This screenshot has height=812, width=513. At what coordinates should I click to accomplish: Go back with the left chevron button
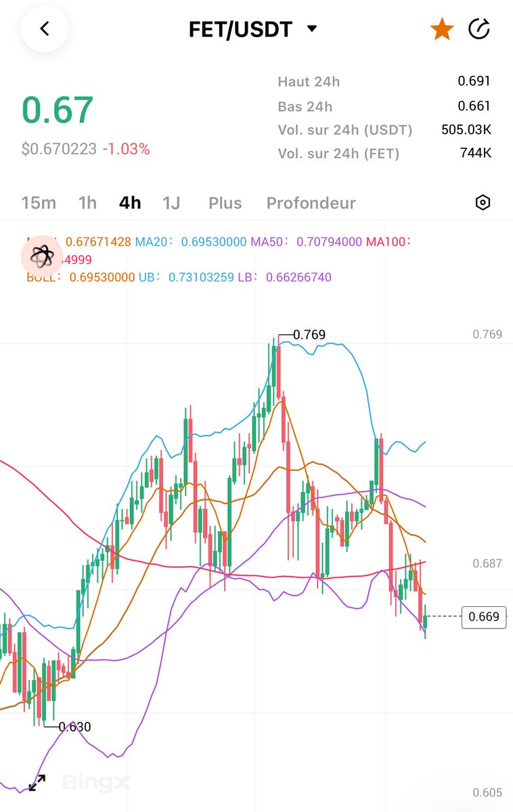45,29
